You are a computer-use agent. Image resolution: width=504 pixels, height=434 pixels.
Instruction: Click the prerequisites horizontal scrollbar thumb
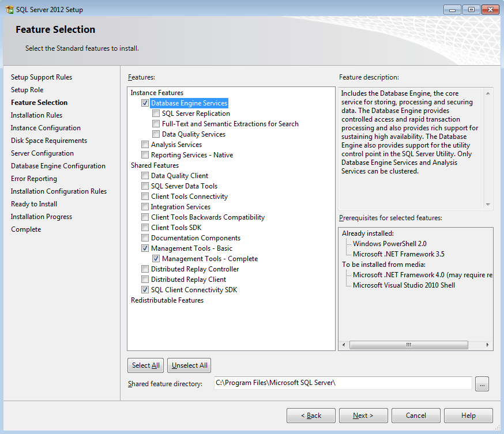pyautogui.click(x=408, y=345)
